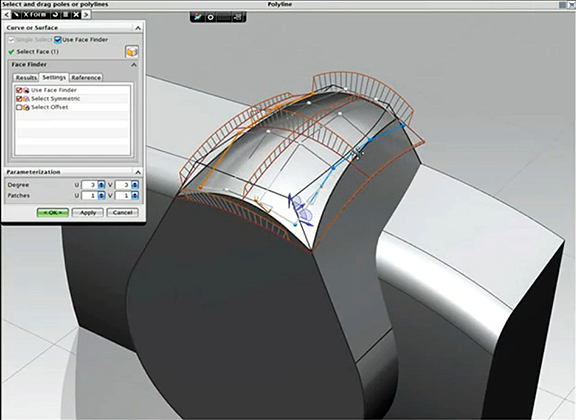Image resolution: width=576 pixels, height=420 pixels.
Task: Click the Apply button
Action: (88, 212)
